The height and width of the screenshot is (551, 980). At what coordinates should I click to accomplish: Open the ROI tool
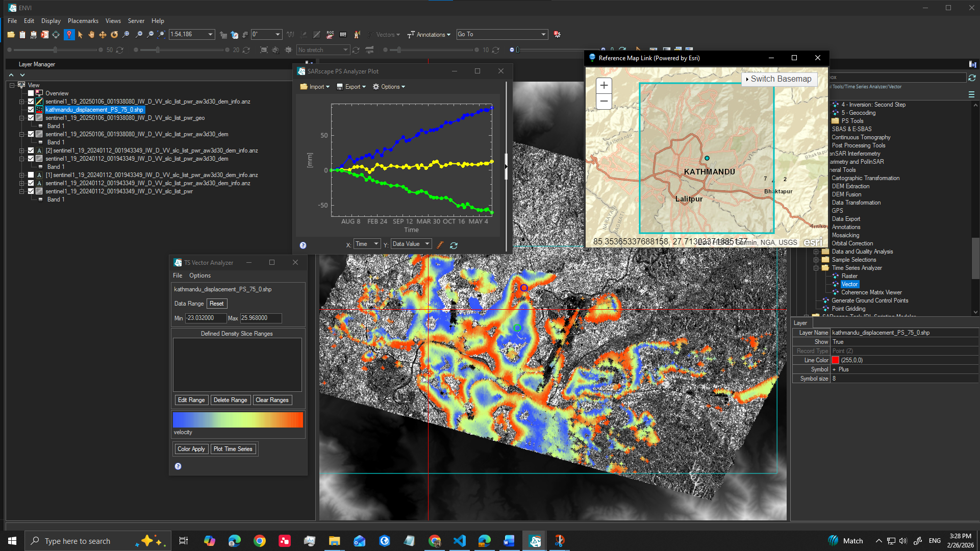(x=331, y=34)
